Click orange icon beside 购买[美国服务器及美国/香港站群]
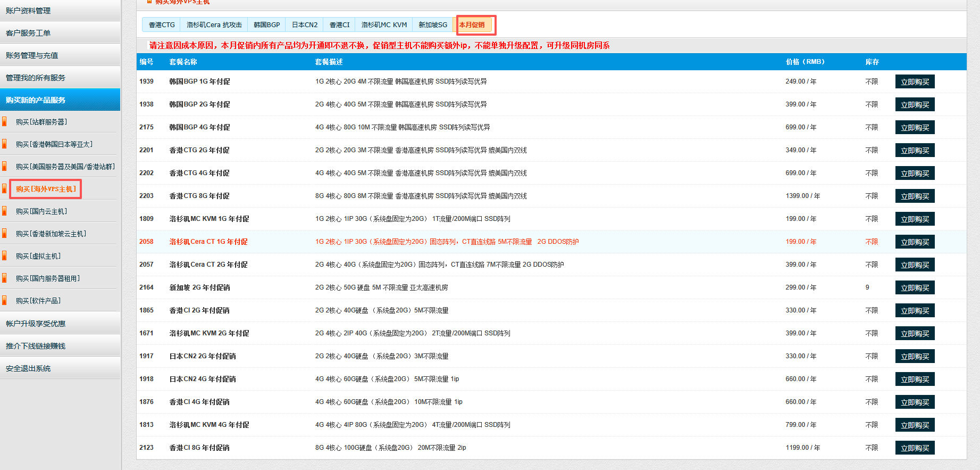 [x=4, y=166]
